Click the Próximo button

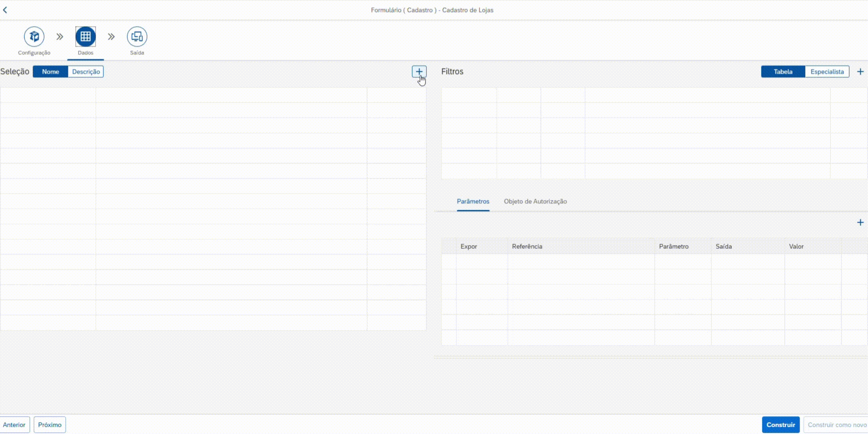coord(50,425)
